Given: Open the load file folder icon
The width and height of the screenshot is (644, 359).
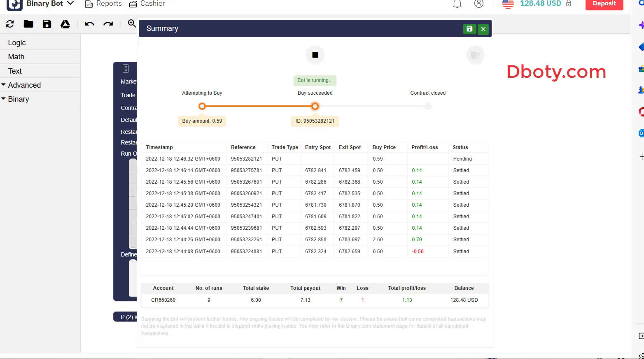Looking at the screenshot, I should pyautogui.click(x=28, y=24).
